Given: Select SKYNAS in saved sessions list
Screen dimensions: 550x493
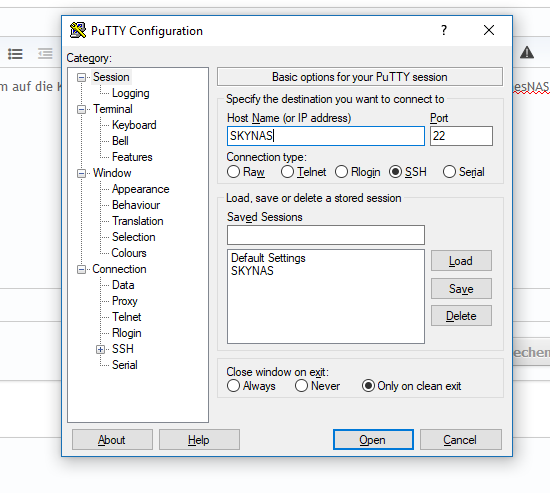Looking at the screenshot, I should pyautogui.click(x=252, y=271).
